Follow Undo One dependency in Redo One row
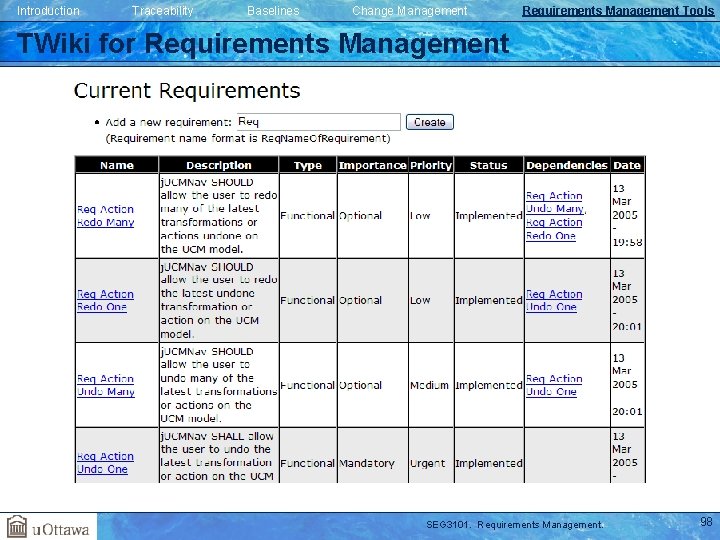The image size is (720, 540). 554,300
